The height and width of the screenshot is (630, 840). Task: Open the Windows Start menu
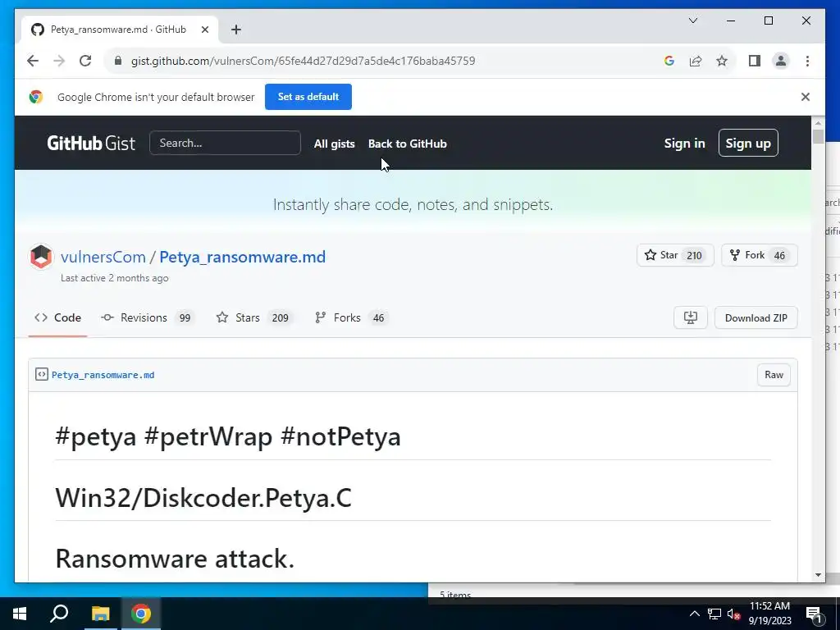pyautogui.click(x=20, y=614)
